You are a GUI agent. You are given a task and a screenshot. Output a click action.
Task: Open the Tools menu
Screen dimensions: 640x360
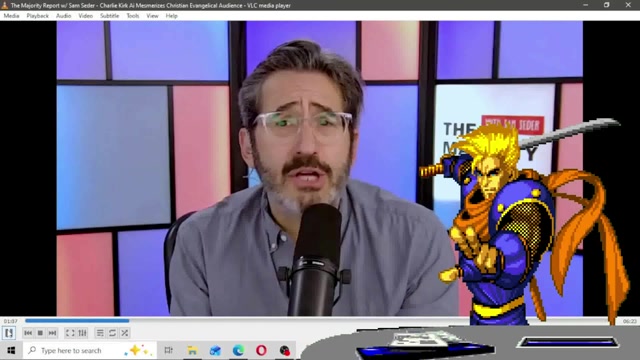click(x=133, y=16)
